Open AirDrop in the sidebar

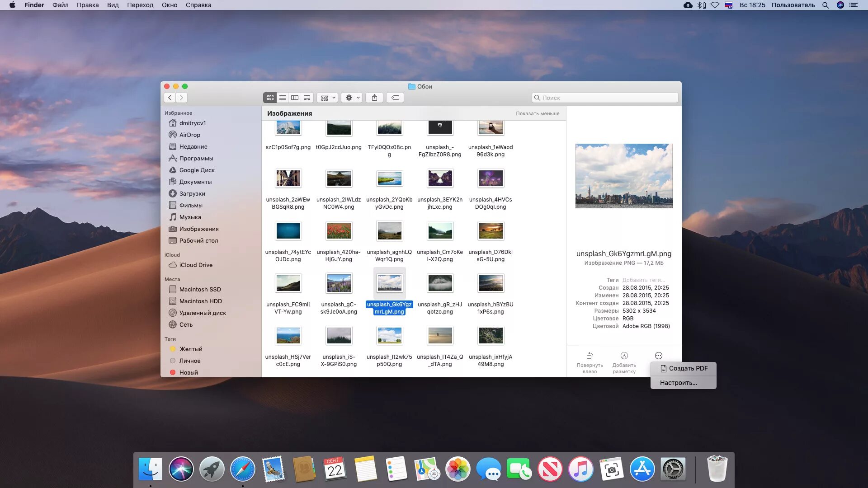click(189, 135)
